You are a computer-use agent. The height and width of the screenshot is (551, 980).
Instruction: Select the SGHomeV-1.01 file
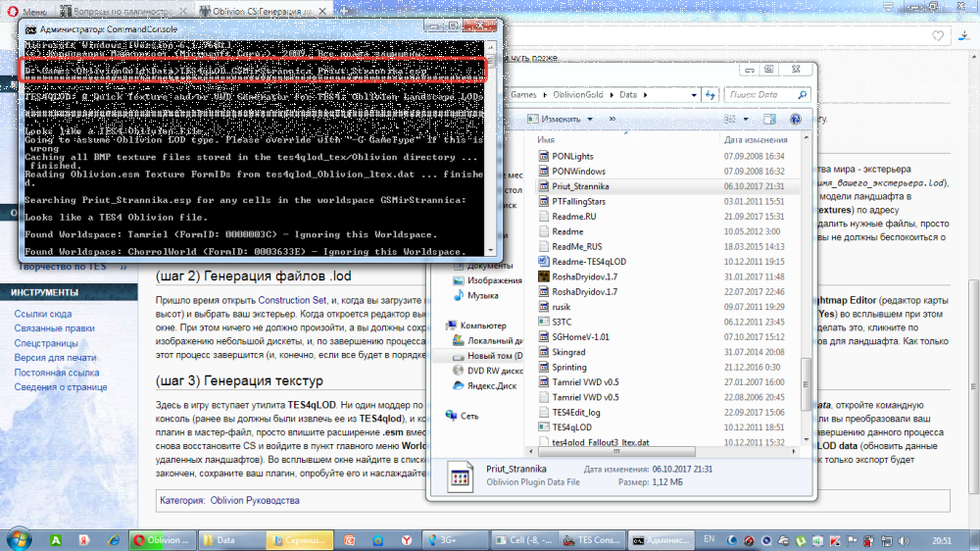(x=580, y=337)
